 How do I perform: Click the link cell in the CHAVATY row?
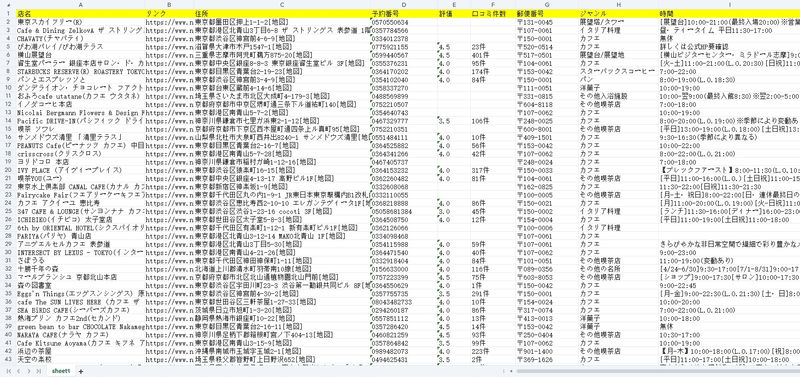[169, 38]
